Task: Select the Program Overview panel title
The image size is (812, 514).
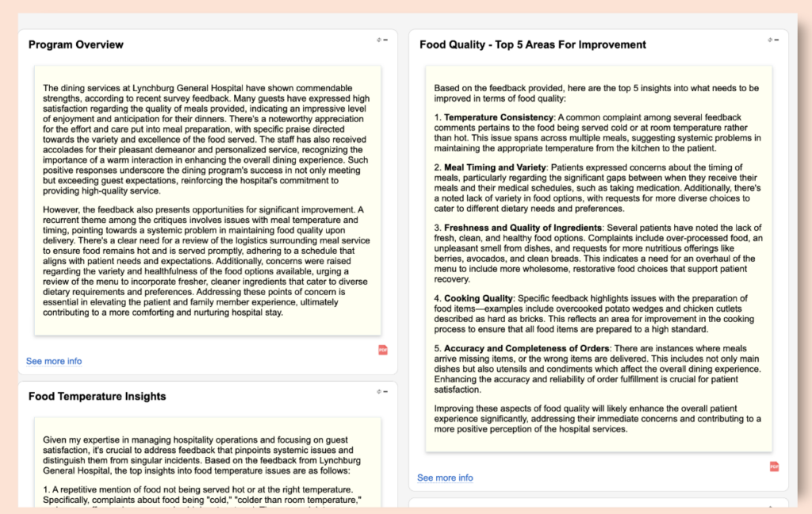Action: coord(76,44)
